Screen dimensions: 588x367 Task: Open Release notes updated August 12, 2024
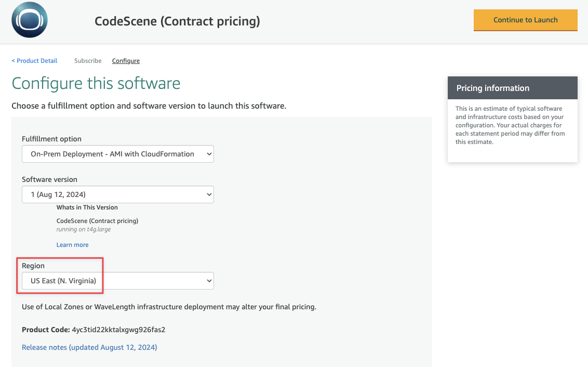coord(89,347)
